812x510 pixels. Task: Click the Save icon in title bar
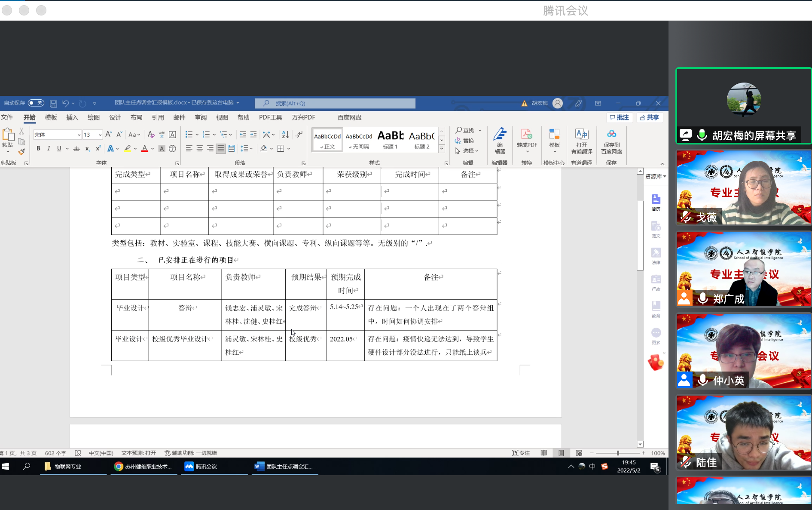[53, 103]
